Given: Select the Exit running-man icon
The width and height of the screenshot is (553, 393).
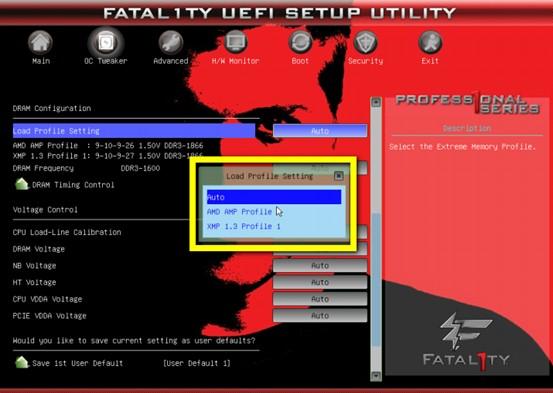Looking at the screenshot, I should 430,43.
